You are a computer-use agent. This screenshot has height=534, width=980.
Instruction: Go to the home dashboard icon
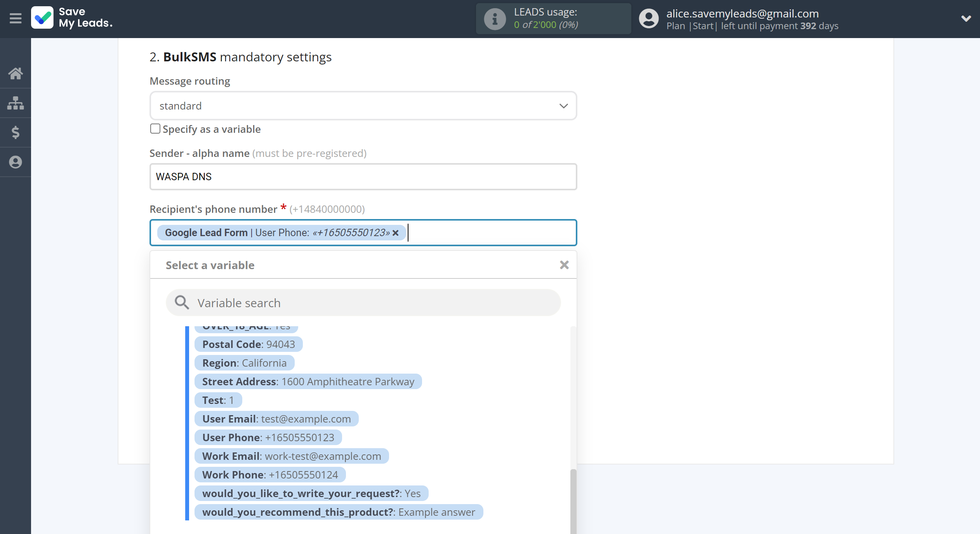[16, 73]
